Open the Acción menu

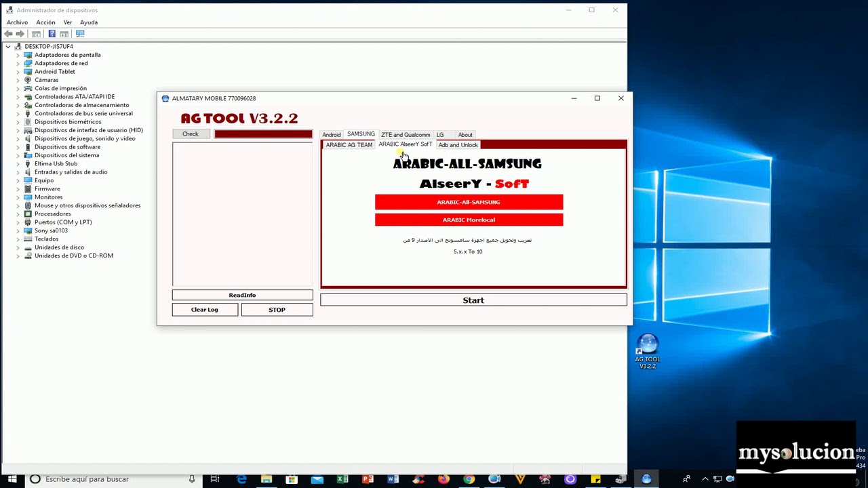(45, 22)
